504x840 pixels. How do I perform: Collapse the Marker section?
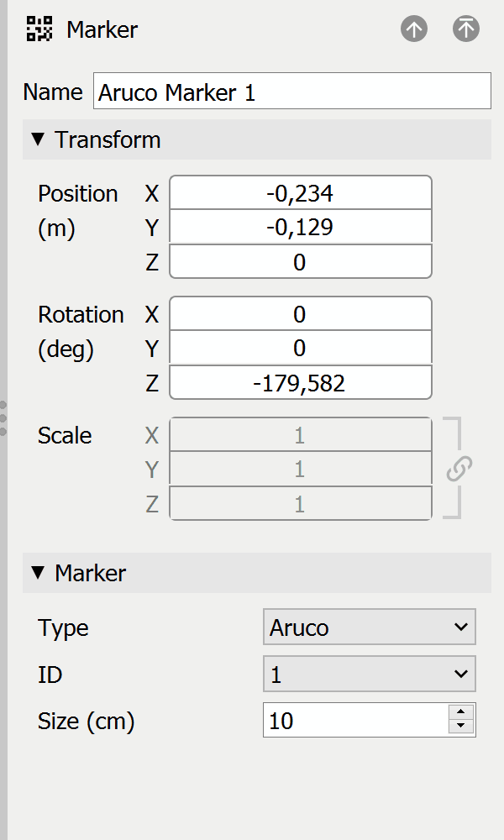click(37, 573)
